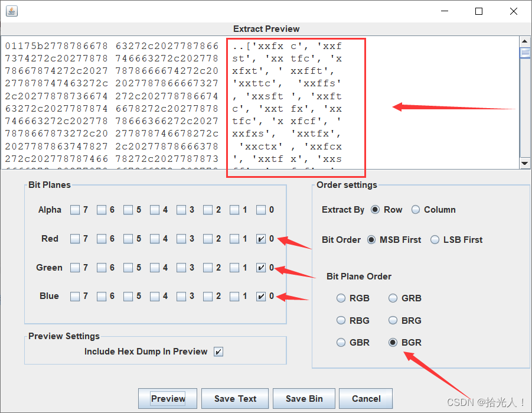Toggle Green bit plane 2
The width and height of the screenshot is (532, 413).
(208, 268)
